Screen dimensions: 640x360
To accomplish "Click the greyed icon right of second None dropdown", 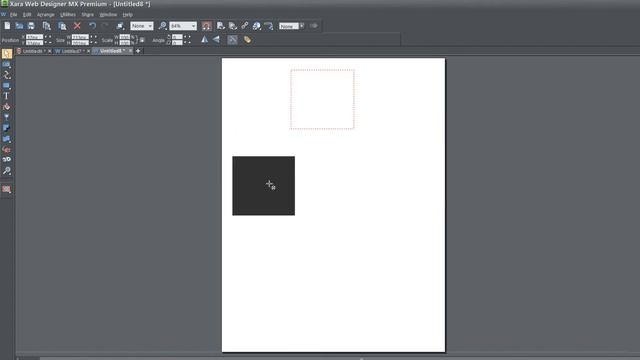I will coord(313,26).
